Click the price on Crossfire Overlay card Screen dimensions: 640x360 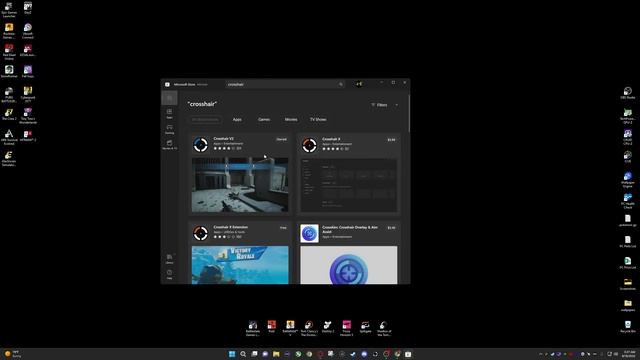(x=391, y=228)
